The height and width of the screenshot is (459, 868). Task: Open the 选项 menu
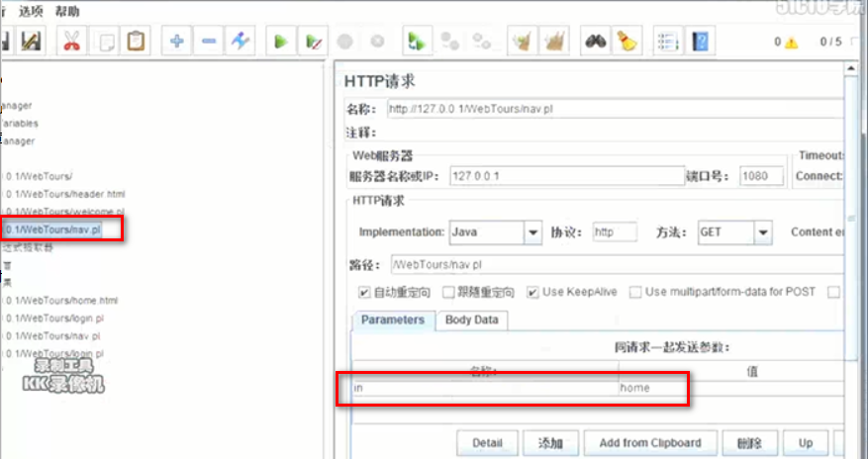[x=31, y=11]
